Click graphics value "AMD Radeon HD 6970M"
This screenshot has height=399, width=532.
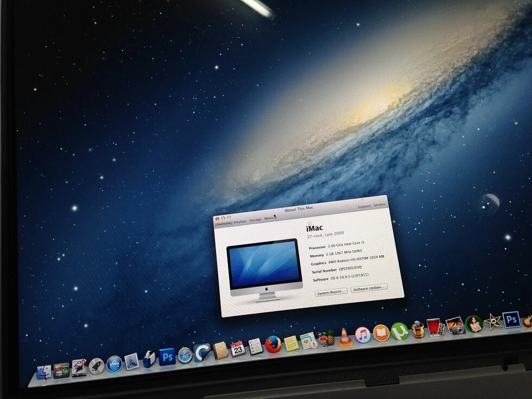click(348, 261)
